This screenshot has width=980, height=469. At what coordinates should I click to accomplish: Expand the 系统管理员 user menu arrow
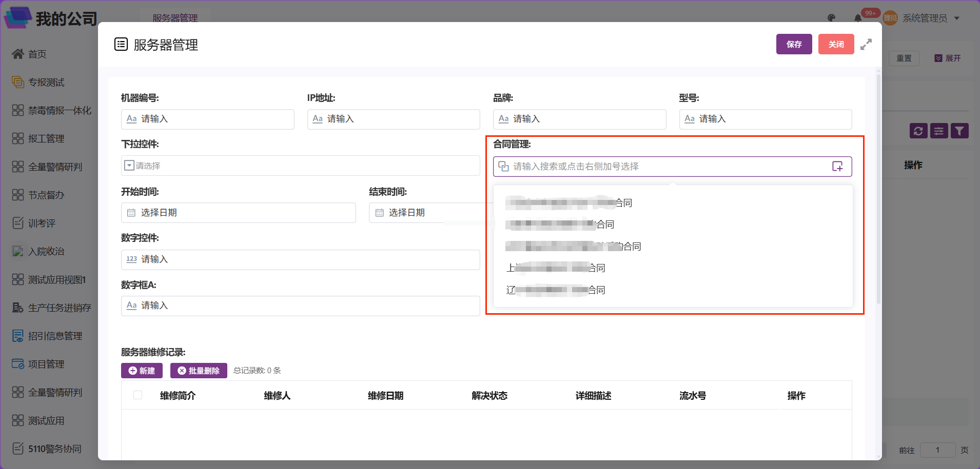click(x=957, y=18)
